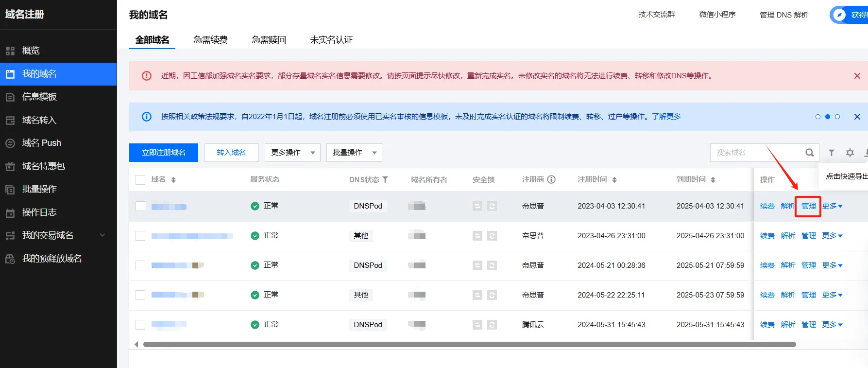868x368 pixels.
Task: Switch to the 未实名认证 tab
Action: [x=331, y=40]
